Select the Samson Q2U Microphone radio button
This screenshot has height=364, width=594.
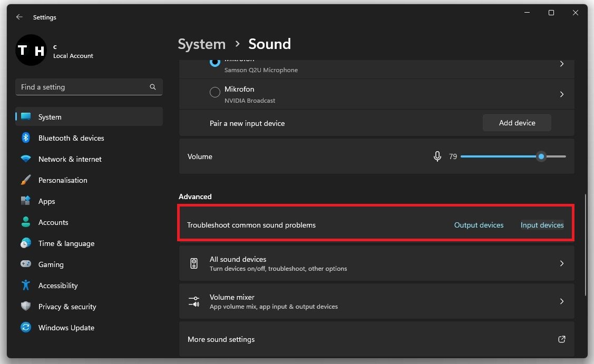[x=215, y=63]
